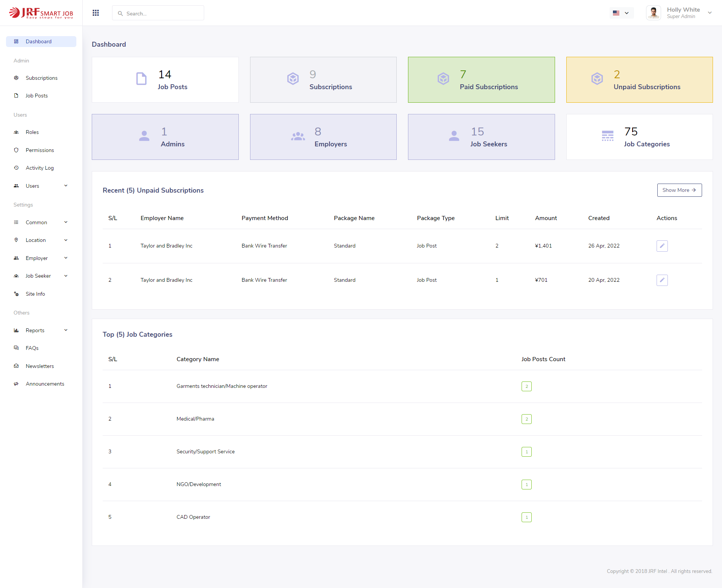This screenshot has width=722, height=588.
Task: Open the 2 Unpaid Subscriptions card
Action: click(x=639, y=80)
